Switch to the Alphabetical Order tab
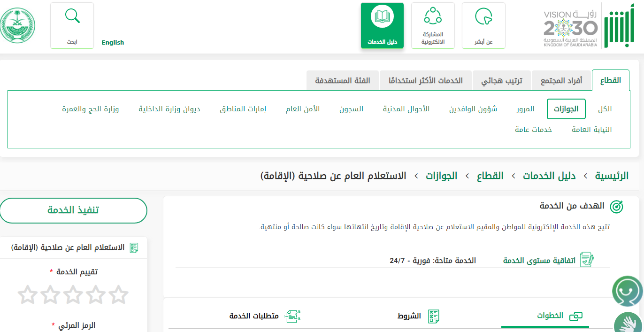The image size is (644, 332). coord(501,80)
